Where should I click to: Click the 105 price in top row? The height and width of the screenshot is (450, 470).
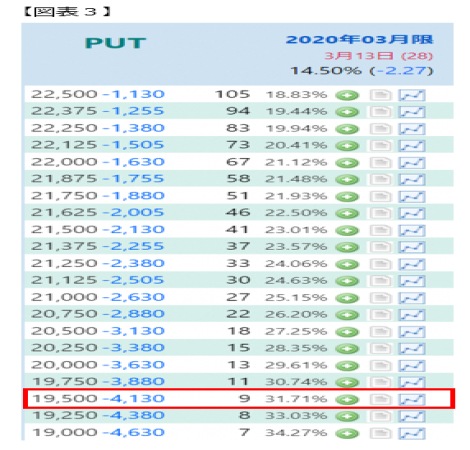click(232, 94)
